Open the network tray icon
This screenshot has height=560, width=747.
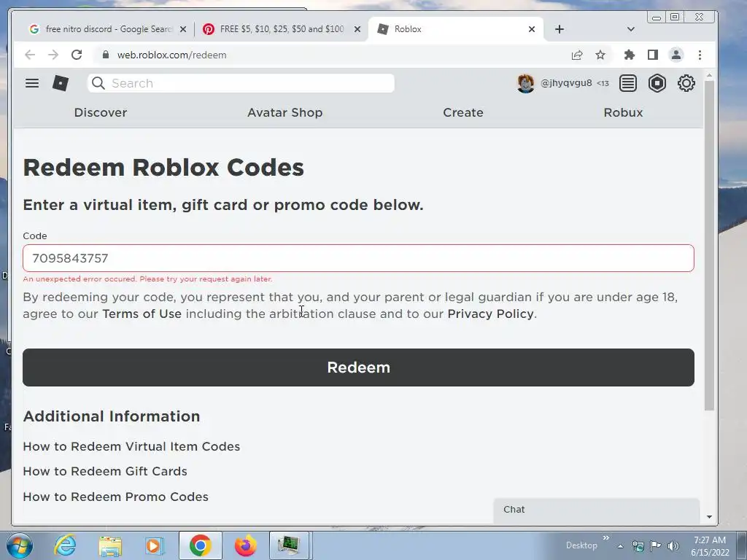click(x=638, y=546)
